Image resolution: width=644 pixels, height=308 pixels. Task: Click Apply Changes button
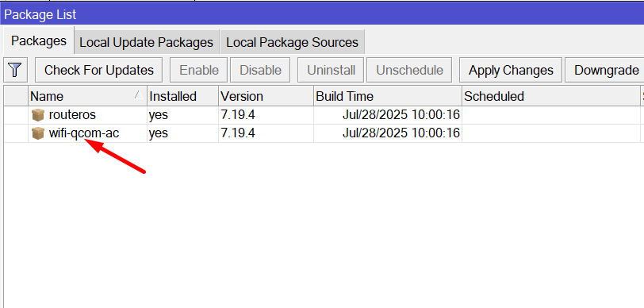(511, 70)
